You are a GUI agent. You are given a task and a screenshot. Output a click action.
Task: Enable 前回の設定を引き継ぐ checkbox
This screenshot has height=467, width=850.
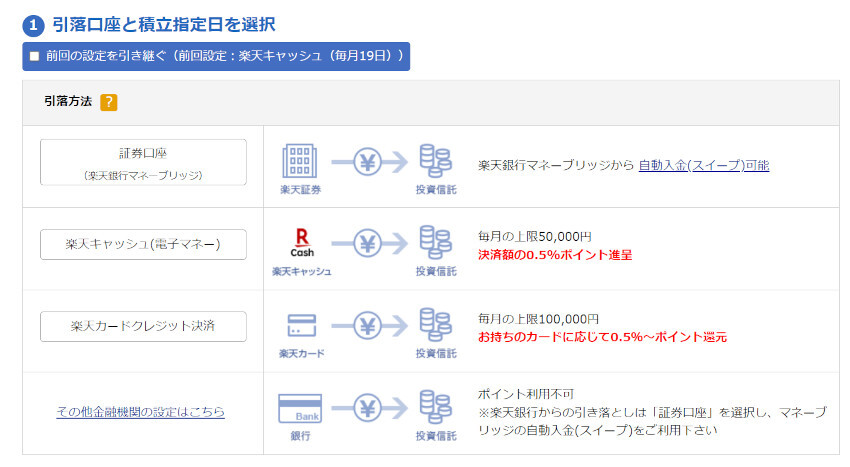click(35, 56)
